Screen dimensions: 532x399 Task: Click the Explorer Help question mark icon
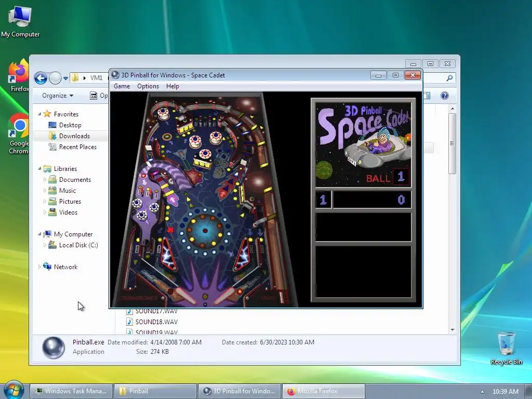coord(445,96)
